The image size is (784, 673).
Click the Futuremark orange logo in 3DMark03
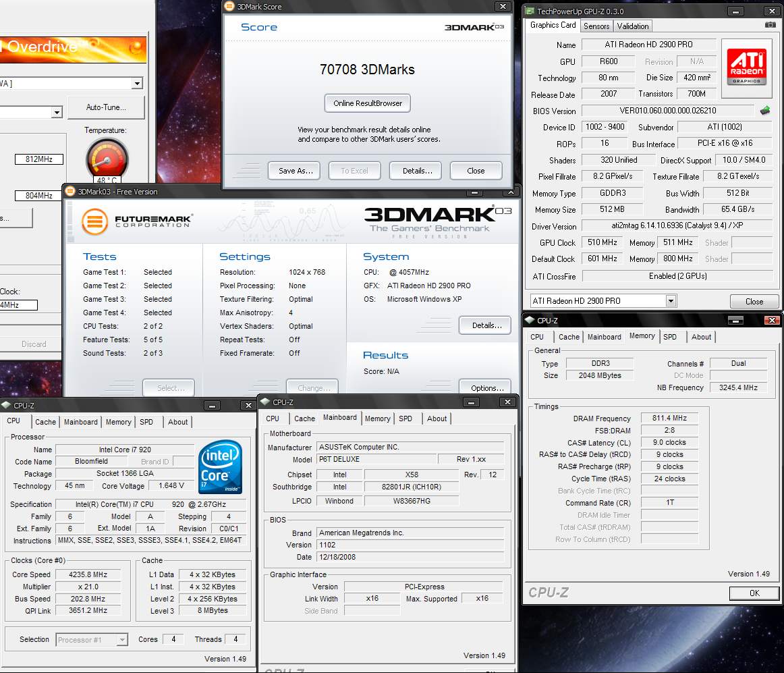(95, 221)
